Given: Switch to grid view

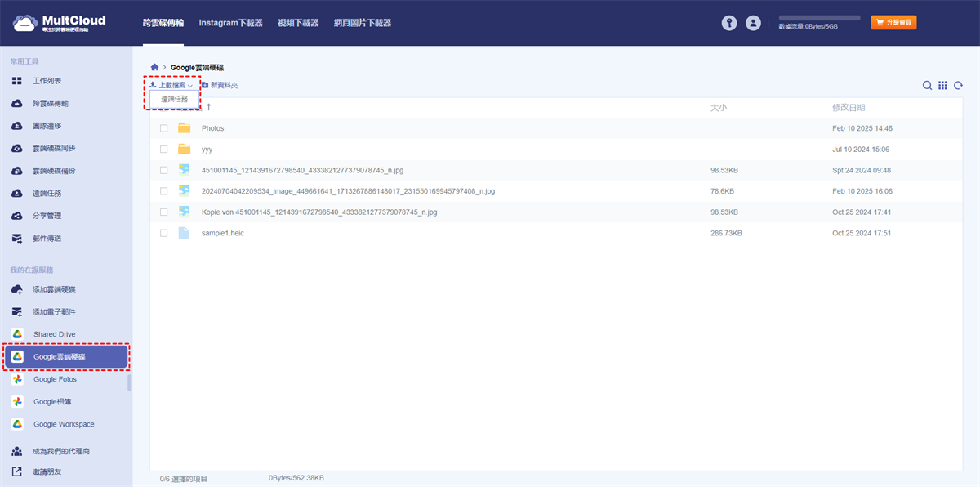Looking at the screenshot, I should coord(942,85).
